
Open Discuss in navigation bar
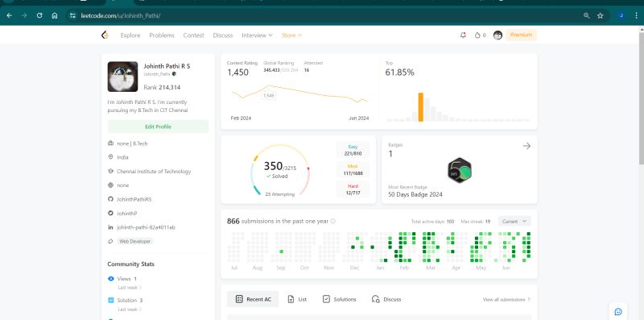point(223,35)
